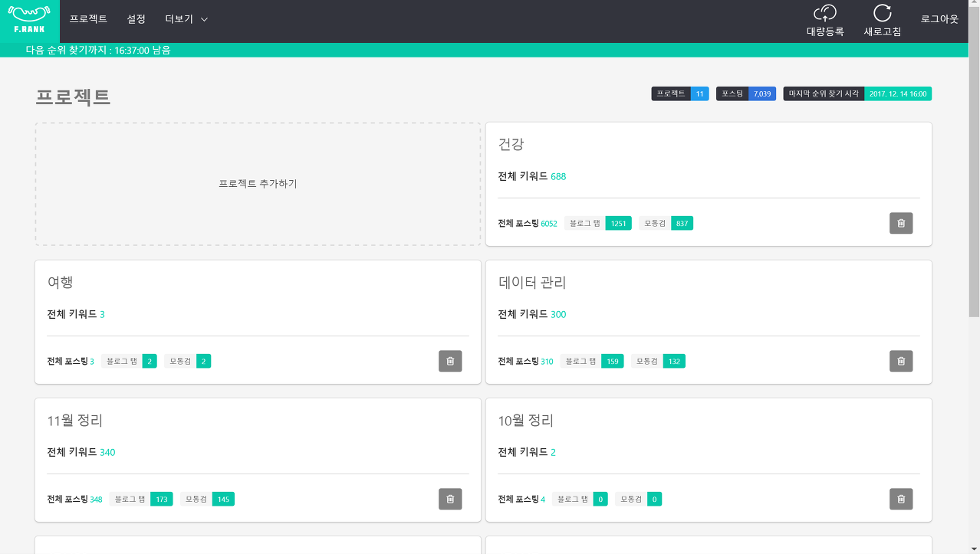Screen dimensions: 980x554
Task: Click 모통검 2 badge in 여행
Action: 187,361
